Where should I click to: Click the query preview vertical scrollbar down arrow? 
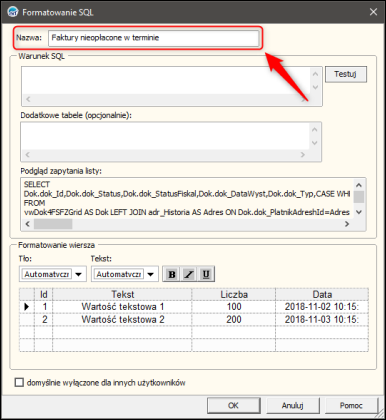pos(359,212)
